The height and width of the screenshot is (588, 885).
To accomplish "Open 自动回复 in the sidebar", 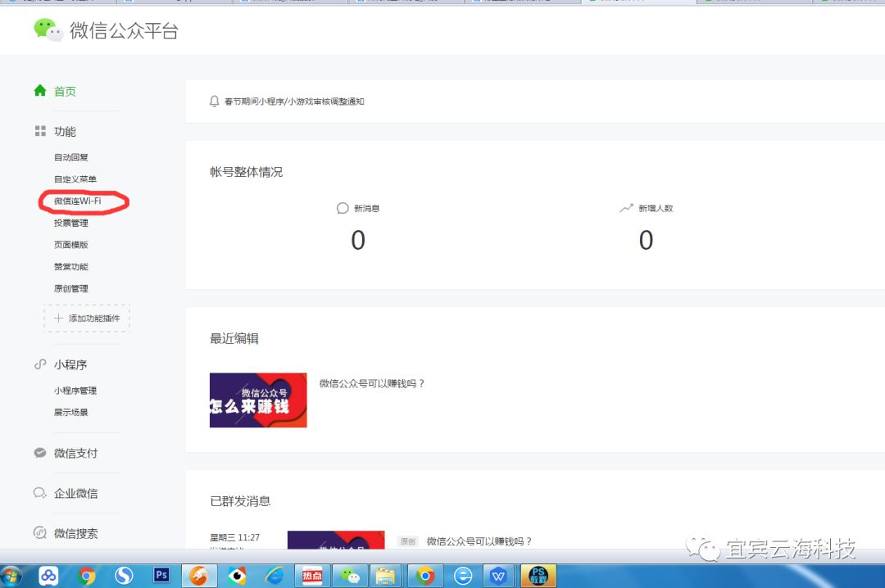I will 71,157.
